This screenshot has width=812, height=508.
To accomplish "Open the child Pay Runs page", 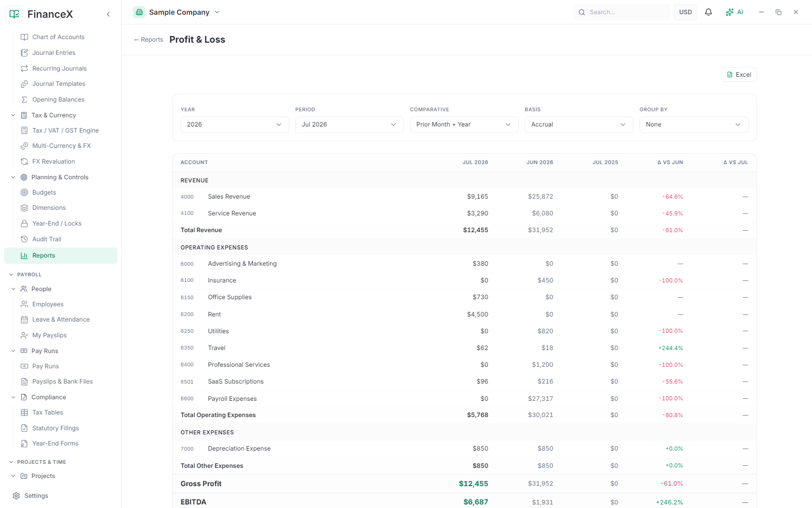I will pyautogui.click(x=46, y=366).
